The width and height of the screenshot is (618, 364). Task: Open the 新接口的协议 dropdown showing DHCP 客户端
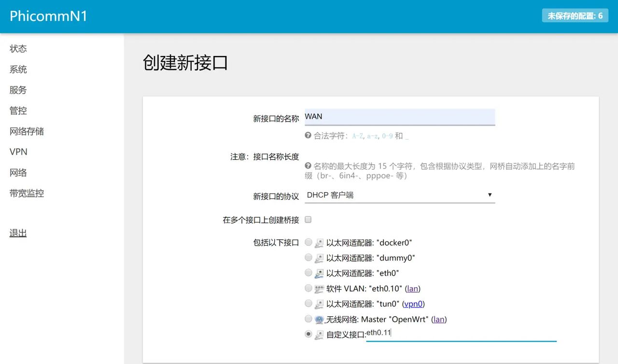click(400, 195)
